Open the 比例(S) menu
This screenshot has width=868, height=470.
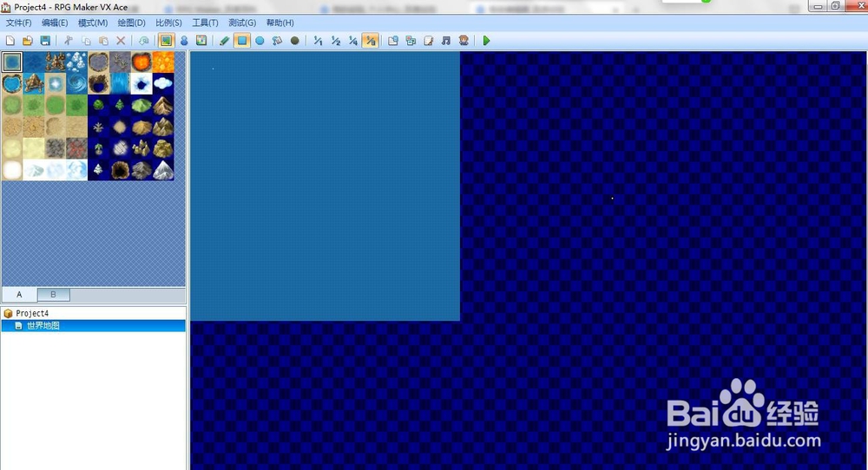pos(169,23)
